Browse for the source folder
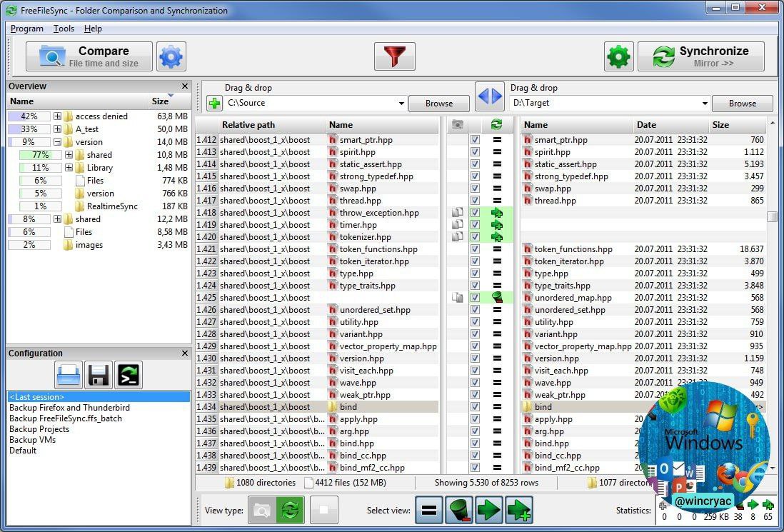784x532 pixels. [x=439, y=104]
